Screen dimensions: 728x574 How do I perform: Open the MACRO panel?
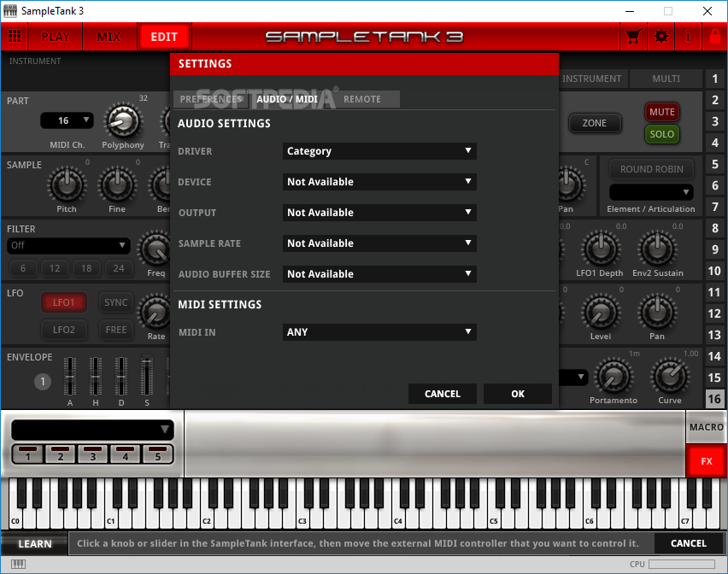click(706, 427)
